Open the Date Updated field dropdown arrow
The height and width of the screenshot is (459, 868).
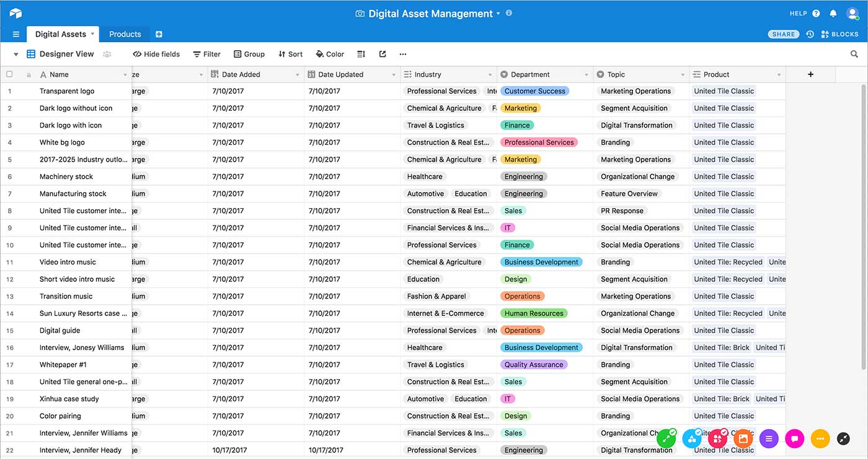point(393,75)
